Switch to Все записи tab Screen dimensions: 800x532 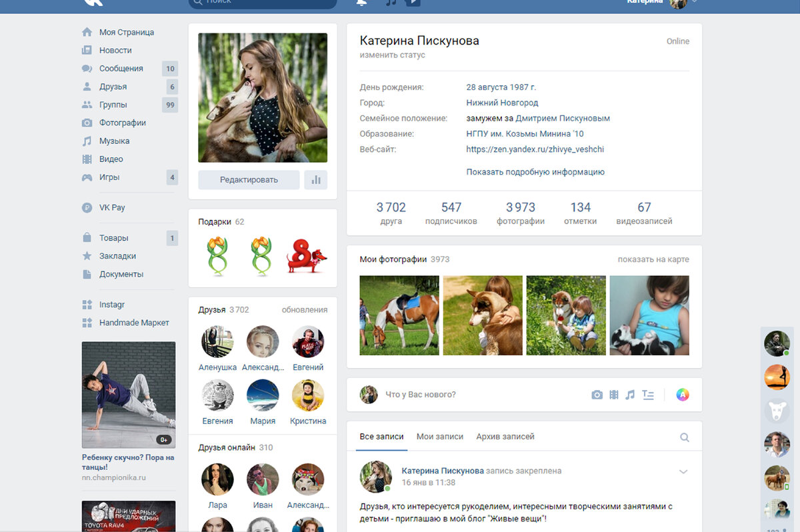coord(381,437)
